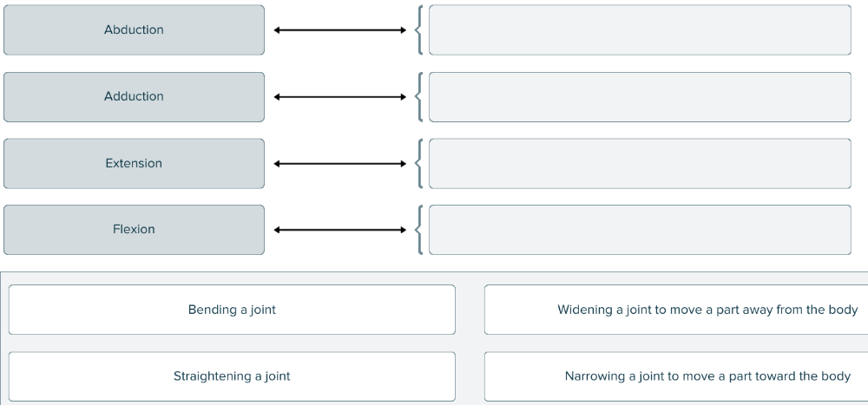This screenshot has width=868, height=405.
Task: Click the empty answer slot for Flexion
Action: (640, 230)
